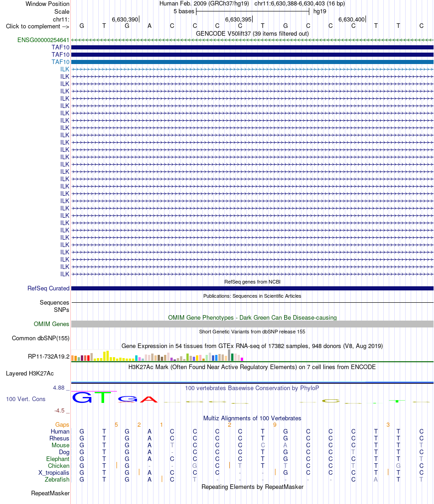Screen dimensions: 434x504
Task: Click the light-blue TAF10 exon bar
Action: tap(252, 62)
